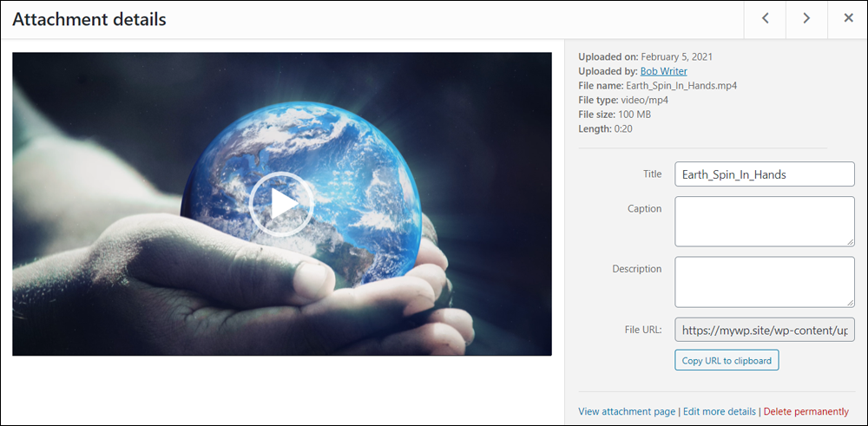Viewport: 868px width, 426px height.
Task: Copy URL to clipboard button
Action: click(x=727, y=360)
